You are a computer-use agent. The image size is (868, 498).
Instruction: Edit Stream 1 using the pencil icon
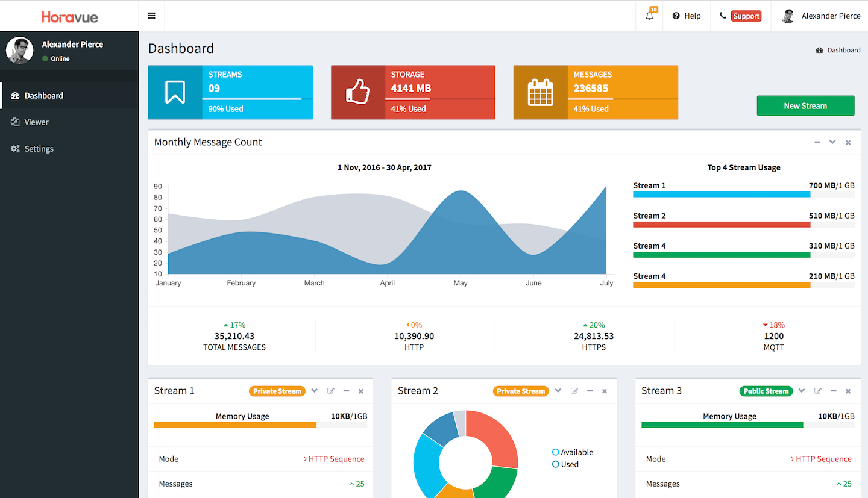point(330,390)
